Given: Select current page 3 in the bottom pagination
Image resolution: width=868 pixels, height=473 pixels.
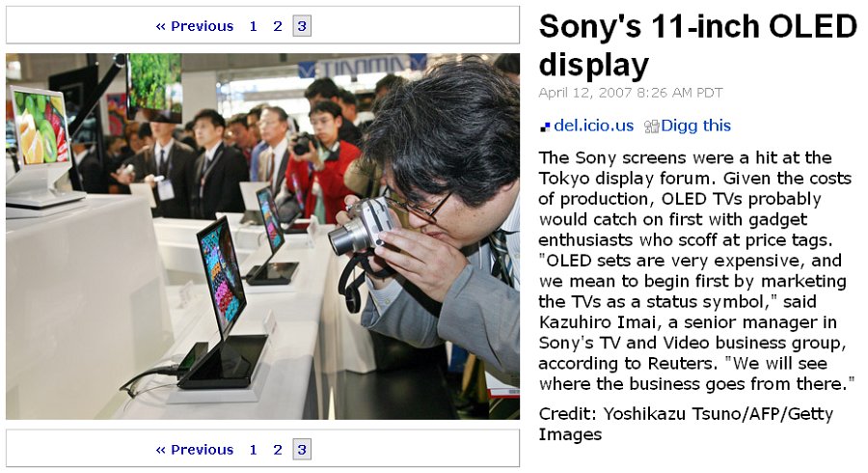Looking at the screenshot, I should tap(302, 450).
